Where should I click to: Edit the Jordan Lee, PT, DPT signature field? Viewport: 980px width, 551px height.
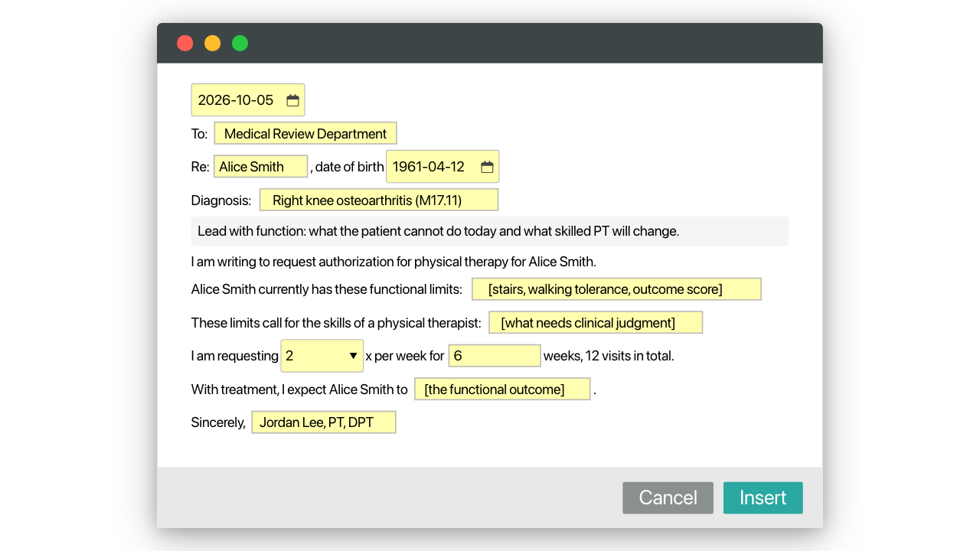324,422
